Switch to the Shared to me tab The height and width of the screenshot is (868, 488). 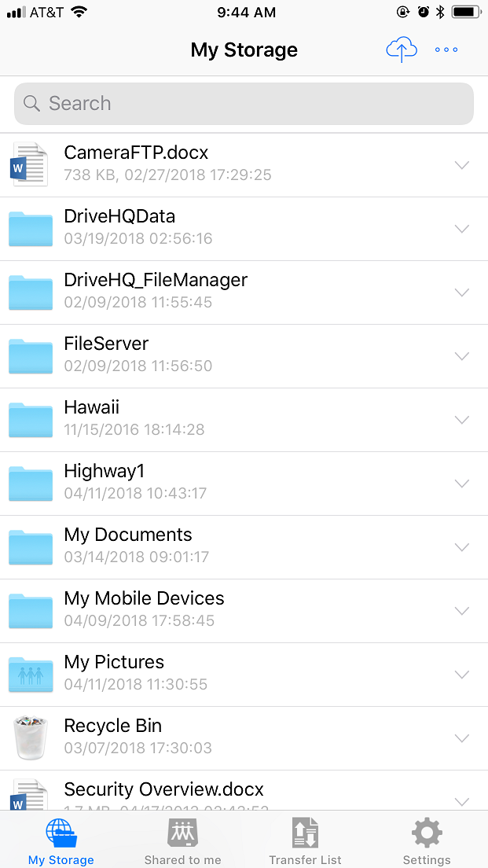click(183, 840)
